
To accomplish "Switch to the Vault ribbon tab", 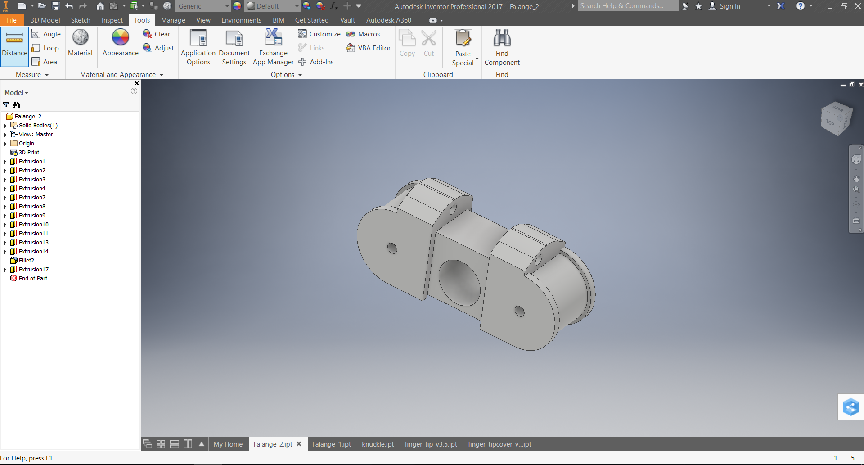I will 347,20.
